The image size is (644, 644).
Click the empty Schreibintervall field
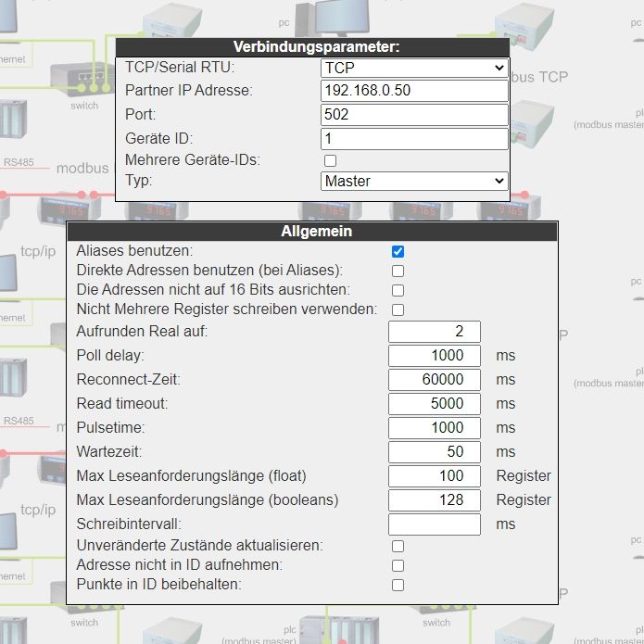[x=435, y=524]
